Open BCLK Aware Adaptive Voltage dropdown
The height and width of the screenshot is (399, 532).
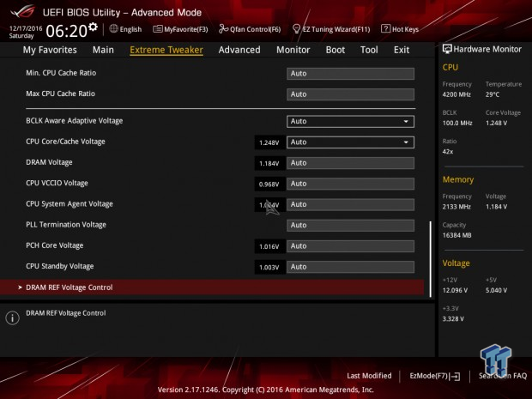[350, 122]
